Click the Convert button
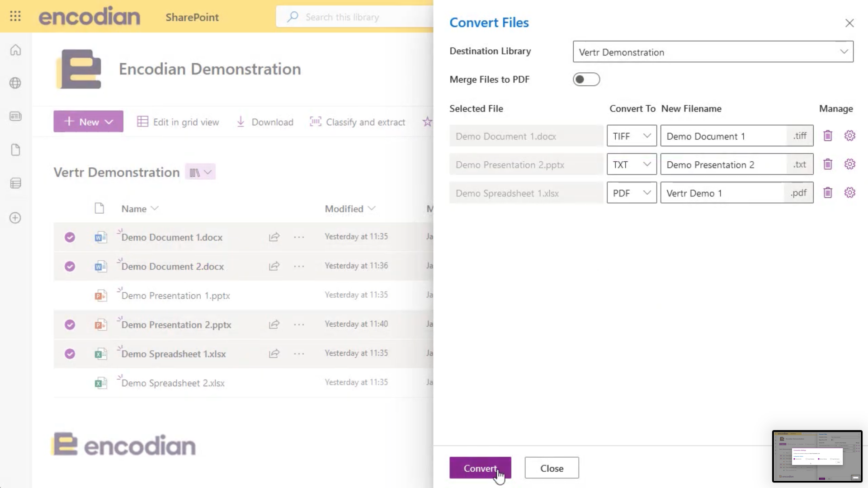The height and width of the screenshot is (488, 868). click(480, 468)
